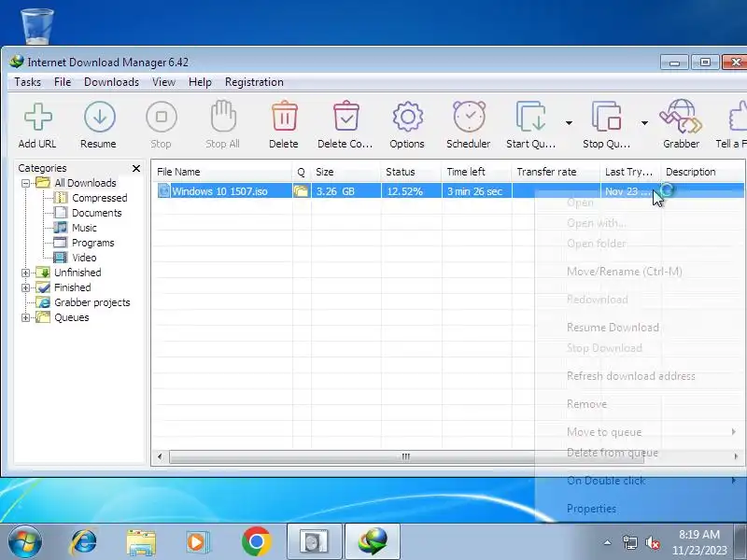
Task: Open Windows Explorer from taskbar
Action: [141, 543]
